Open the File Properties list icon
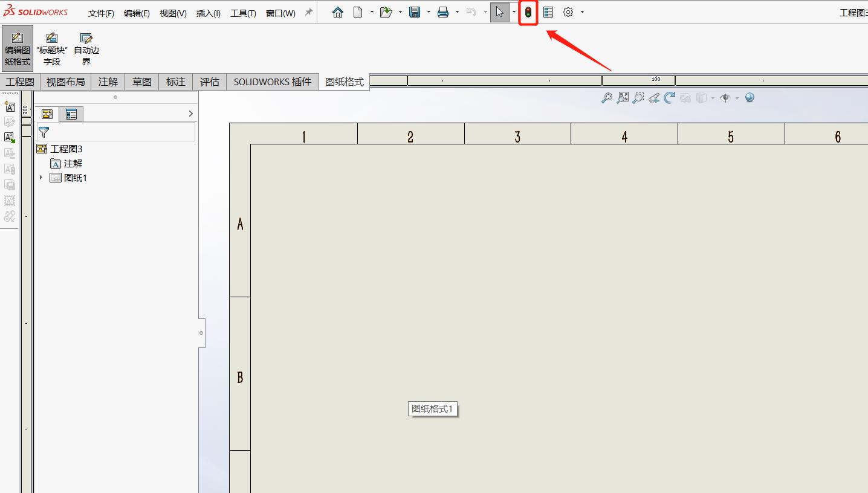This screenshot has height=493, width=868. pos(548,12)
